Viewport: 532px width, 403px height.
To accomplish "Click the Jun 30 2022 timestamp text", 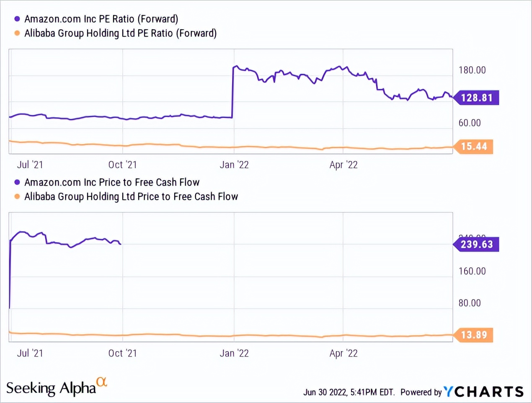I will pyautogui.click(x=349, y=392).
